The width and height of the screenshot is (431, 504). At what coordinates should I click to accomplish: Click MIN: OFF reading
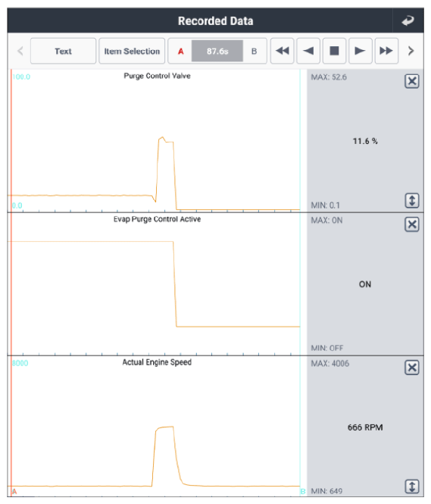[327, 348]
